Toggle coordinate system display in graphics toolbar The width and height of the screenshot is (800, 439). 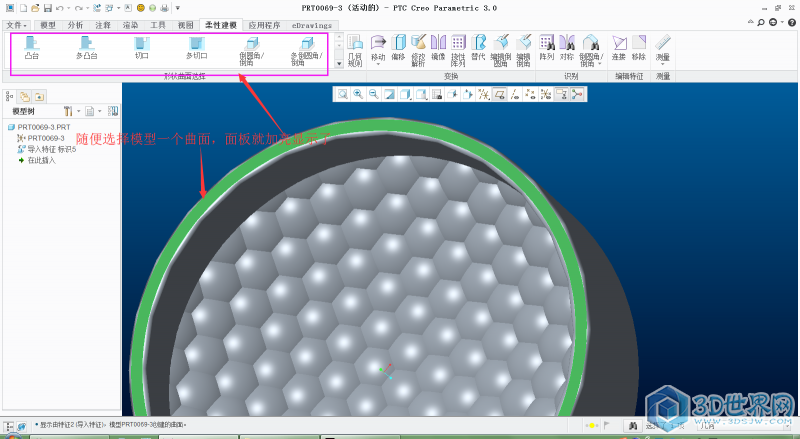(546, 94)
